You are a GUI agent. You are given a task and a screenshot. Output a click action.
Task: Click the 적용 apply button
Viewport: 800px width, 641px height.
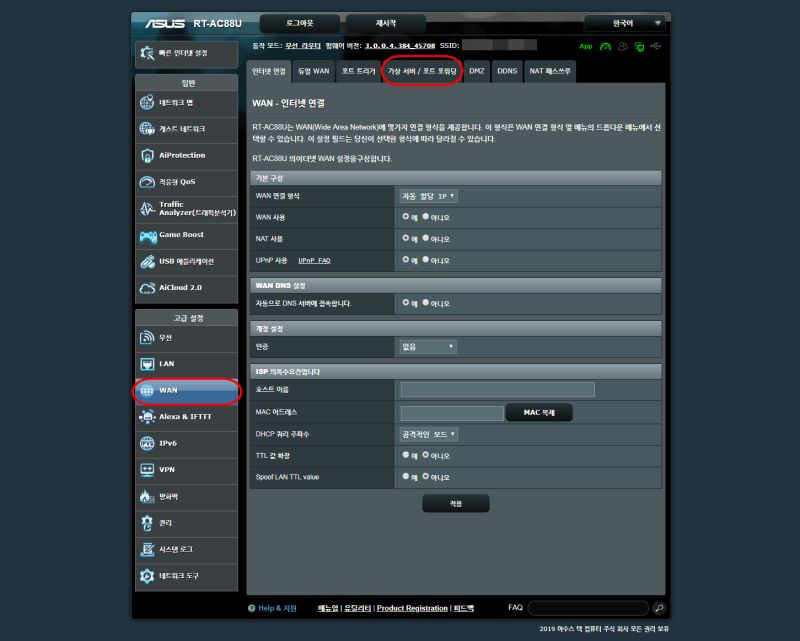pos(456,504)
